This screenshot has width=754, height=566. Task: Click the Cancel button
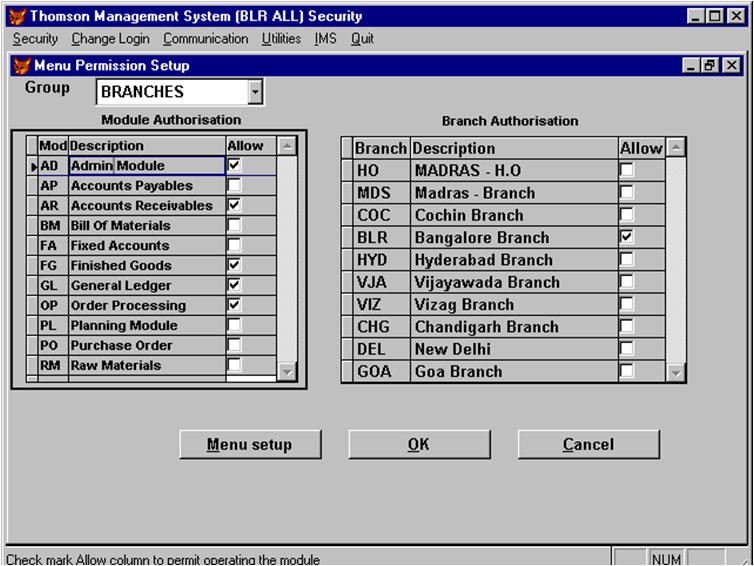(x=588, y=445)
